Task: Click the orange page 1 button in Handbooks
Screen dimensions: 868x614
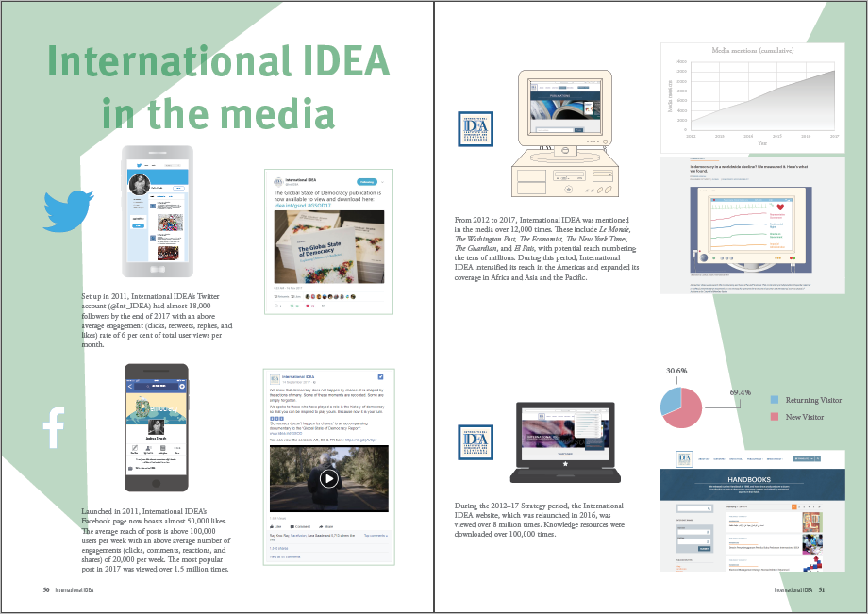Action: coord(793,506)
